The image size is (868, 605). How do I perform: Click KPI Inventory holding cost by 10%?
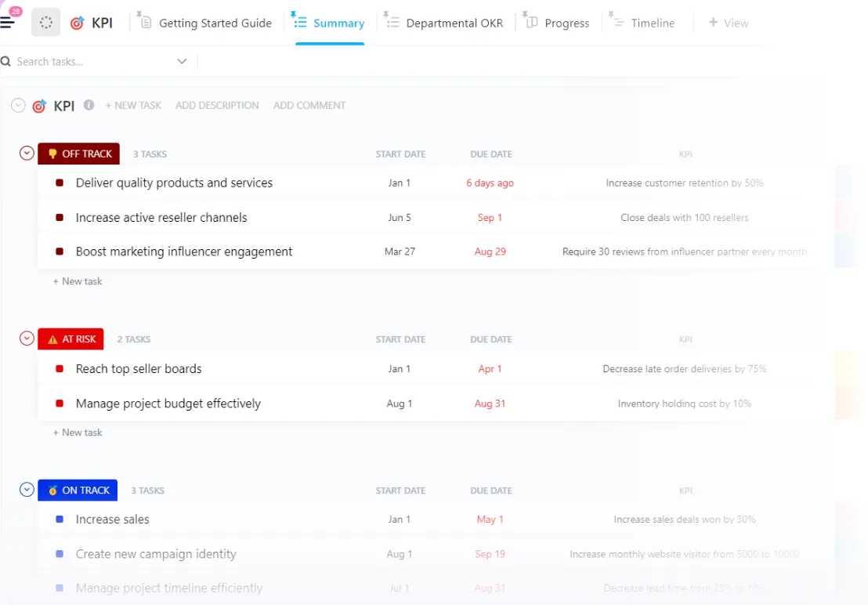click(684, 404)
